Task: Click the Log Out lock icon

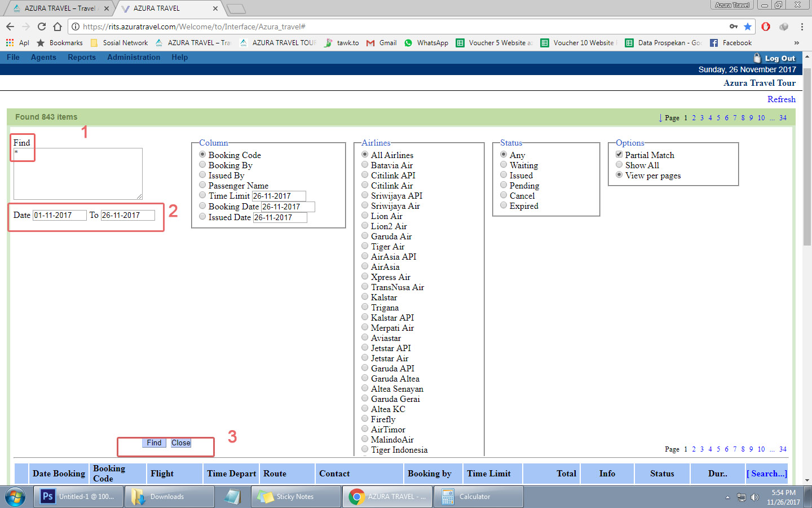Action: [x=757, y=58]
